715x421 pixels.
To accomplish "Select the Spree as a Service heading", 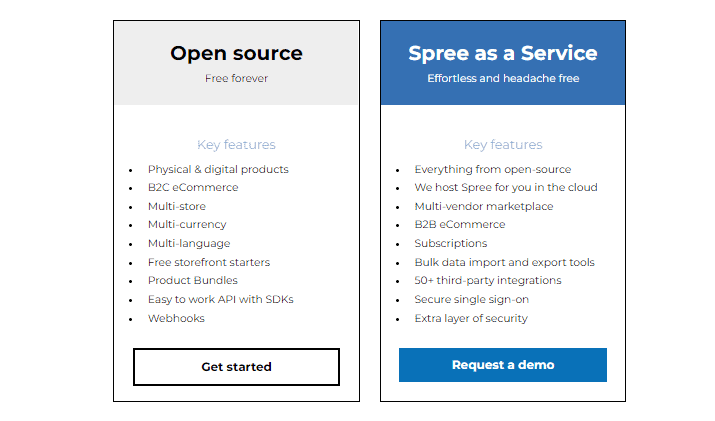I will [503, 53].
